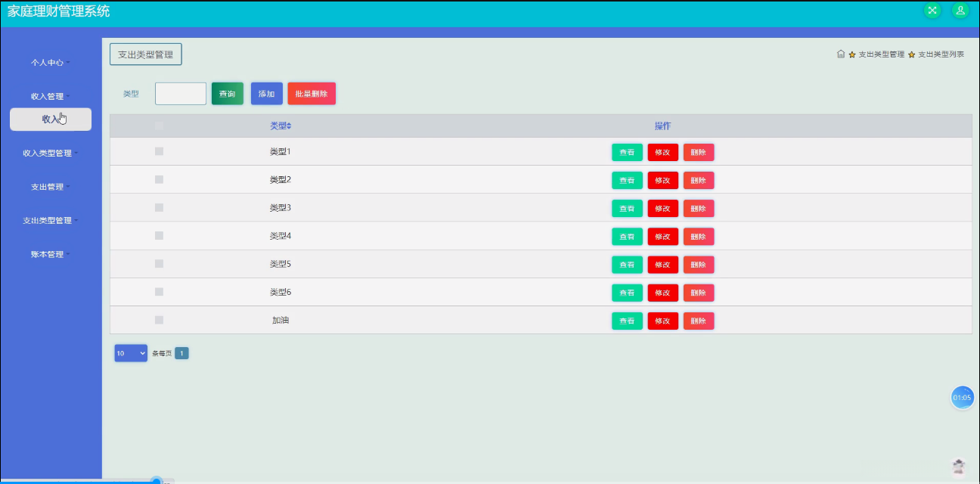Image resolution: width=980 pixels, height=484 pixels.
Task: Open the user profile icon in header
Action: point(960,11)
